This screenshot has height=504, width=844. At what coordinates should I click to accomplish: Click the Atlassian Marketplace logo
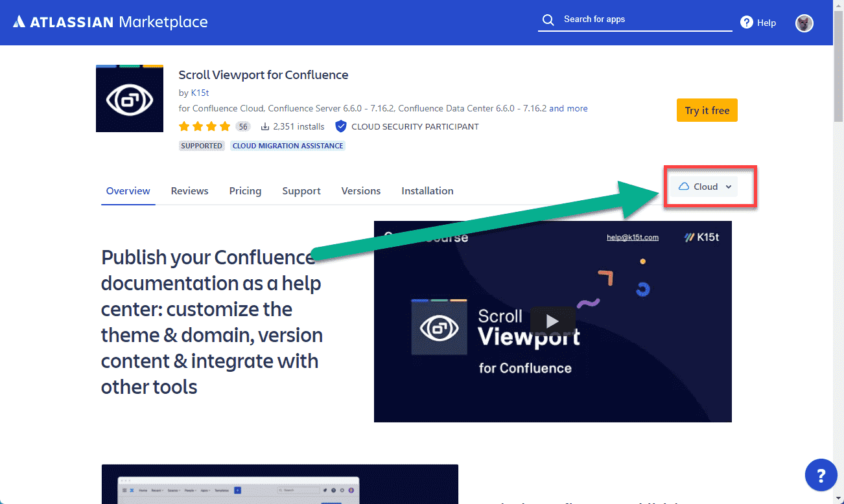110,22
